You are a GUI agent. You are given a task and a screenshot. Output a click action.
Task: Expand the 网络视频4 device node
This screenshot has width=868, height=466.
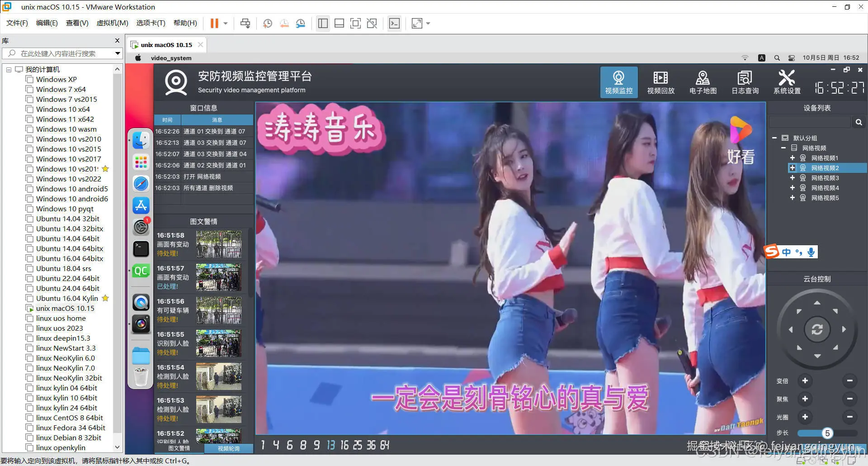click(793, 188)
